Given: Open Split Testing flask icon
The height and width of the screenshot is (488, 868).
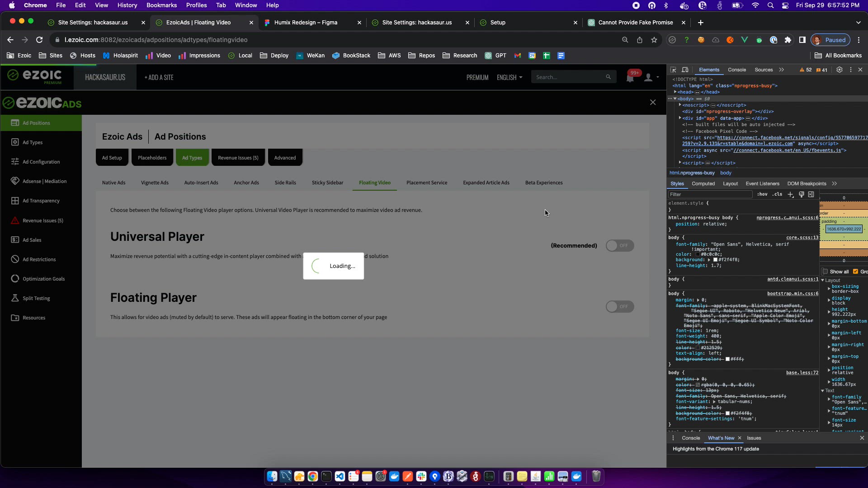Looking at the screenshot, I should [x=15, y=298].
